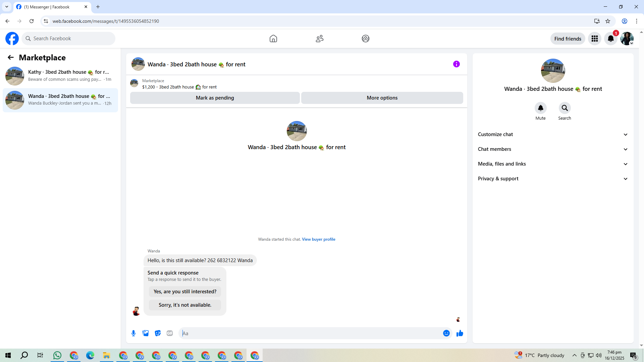Send 'Sorry, it's not available.' response
This screenshot has width=644, height=362.
click(x=185, y=305)
